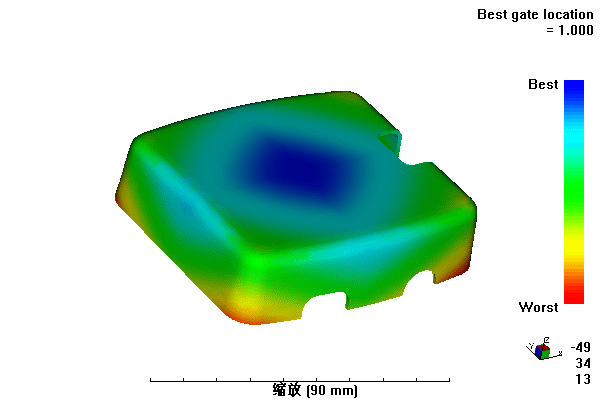Click the XYZ axis orientation cube
Screen dimensions: 600x400
[x=542, y=349]
